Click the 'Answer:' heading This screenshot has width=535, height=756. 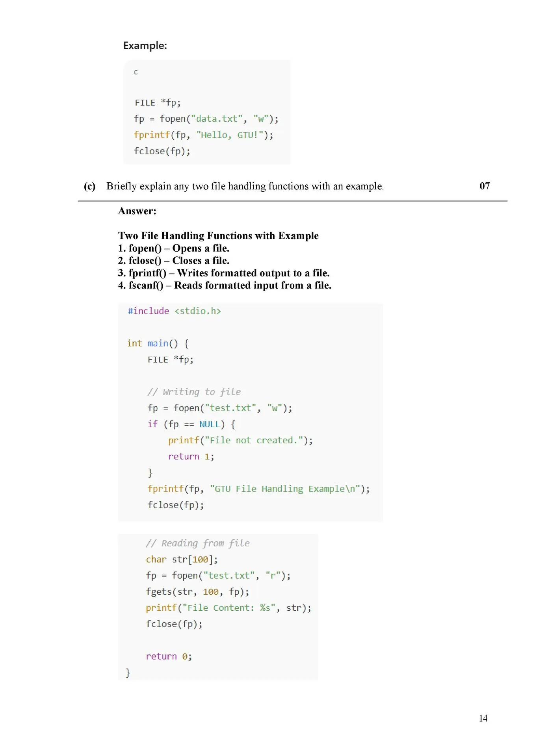[x=137, y=211]
